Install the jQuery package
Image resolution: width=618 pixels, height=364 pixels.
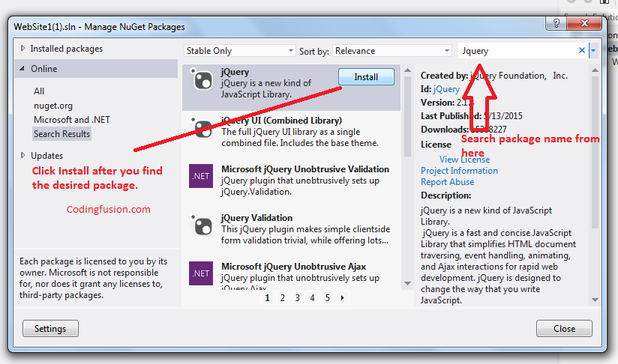pos(366,77)
